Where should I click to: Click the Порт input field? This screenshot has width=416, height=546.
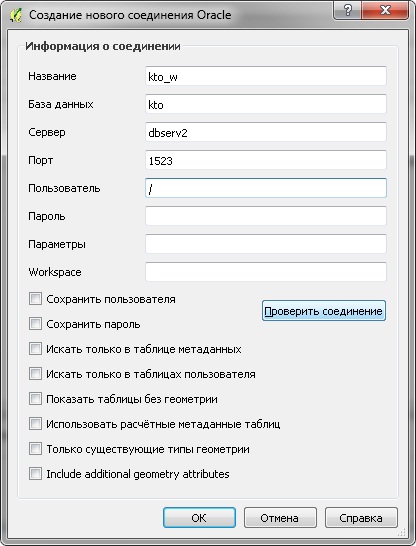click(266, 160)
